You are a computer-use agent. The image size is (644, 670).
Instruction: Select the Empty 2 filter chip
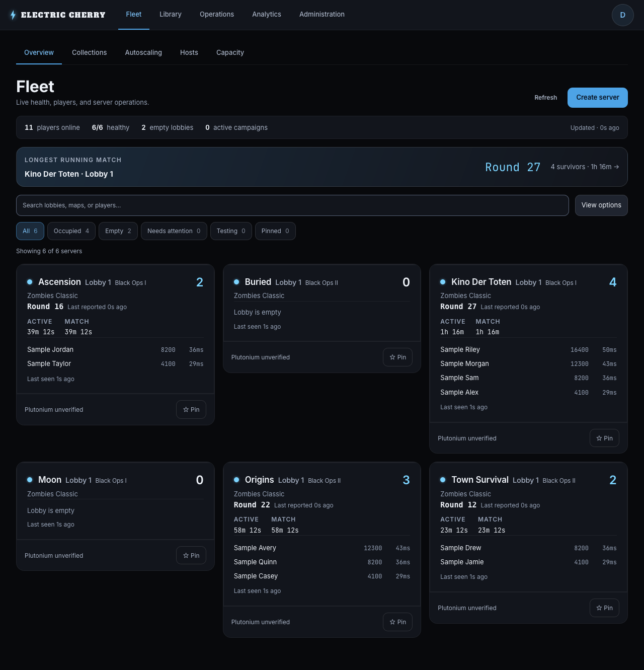click(118, 231)
